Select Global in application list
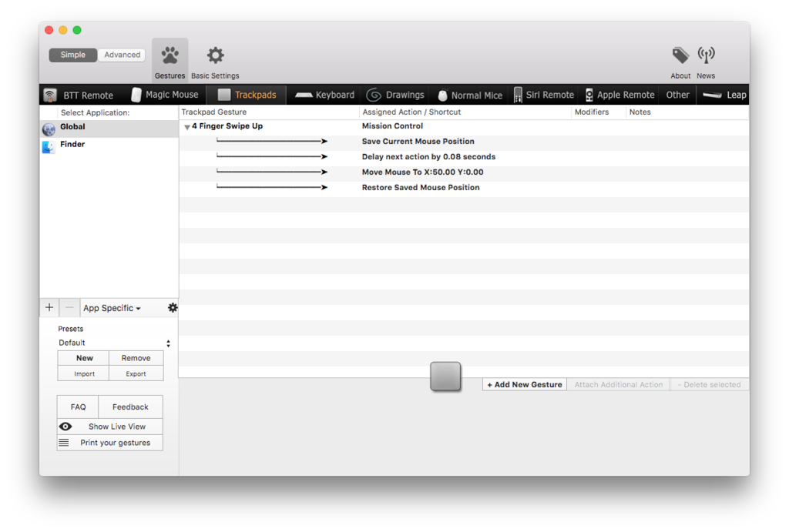 pos(109,129)
